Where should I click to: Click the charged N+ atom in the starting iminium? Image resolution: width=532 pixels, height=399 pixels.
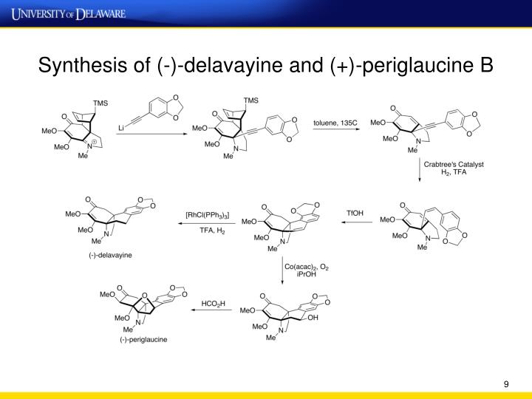91,145
